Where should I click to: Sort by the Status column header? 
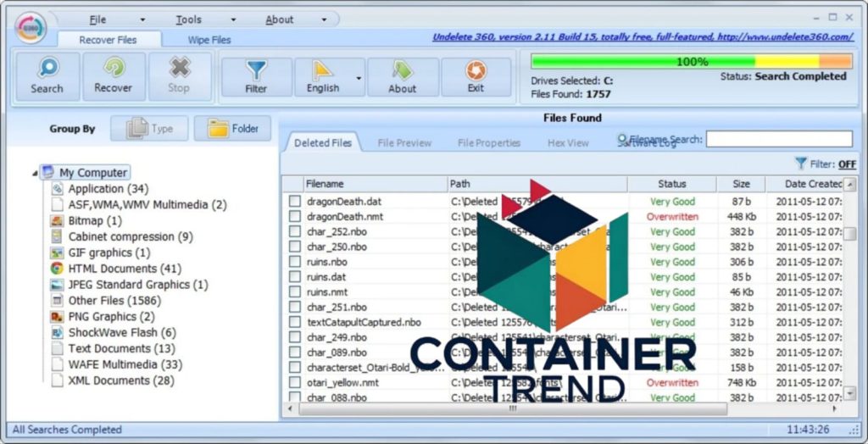tap(672, 184)
